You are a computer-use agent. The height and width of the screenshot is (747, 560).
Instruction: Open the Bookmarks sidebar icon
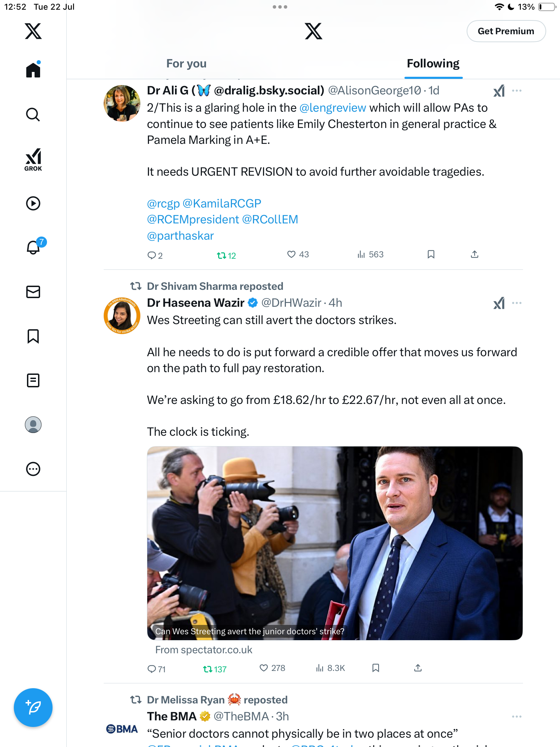pyautogui.click(x=33, y=336)
